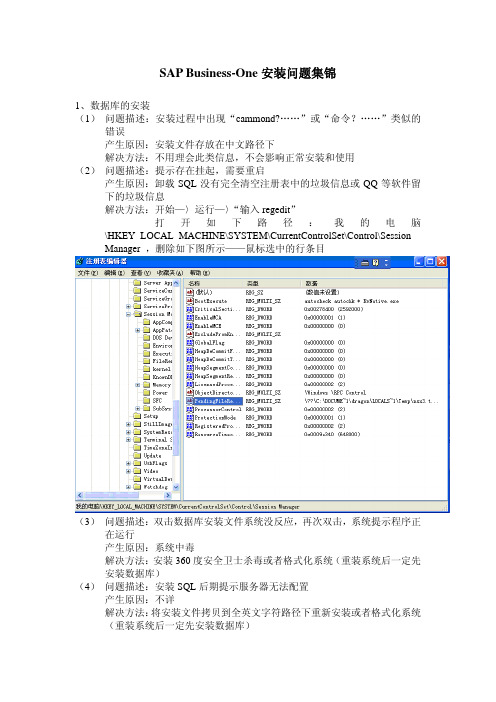Select the GlobalFlag value name

pos(209,342)
